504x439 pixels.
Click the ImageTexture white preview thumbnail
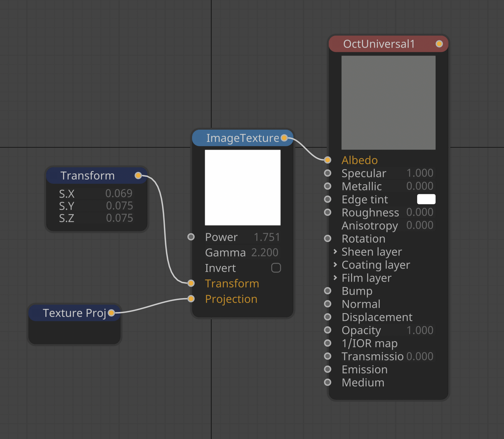tap(242, 188)
